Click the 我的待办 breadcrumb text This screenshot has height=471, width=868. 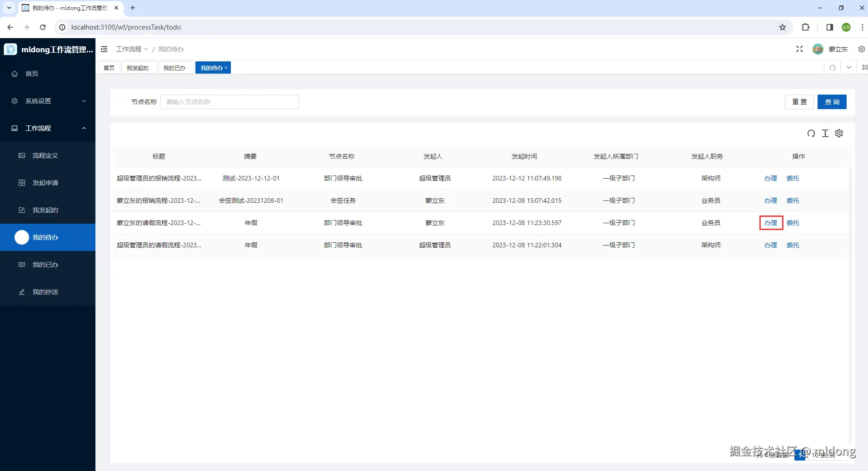(x=171, y=49)
